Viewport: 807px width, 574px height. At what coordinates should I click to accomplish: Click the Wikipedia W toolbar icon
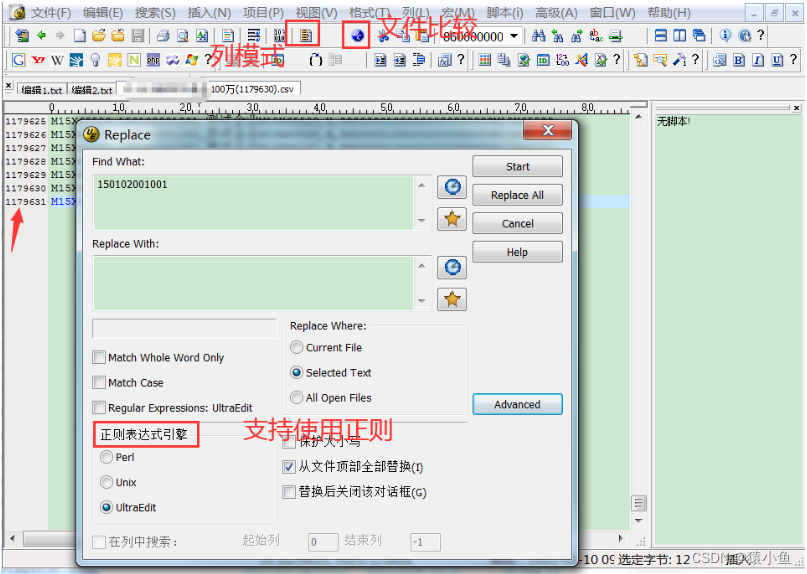click(57, 60)
